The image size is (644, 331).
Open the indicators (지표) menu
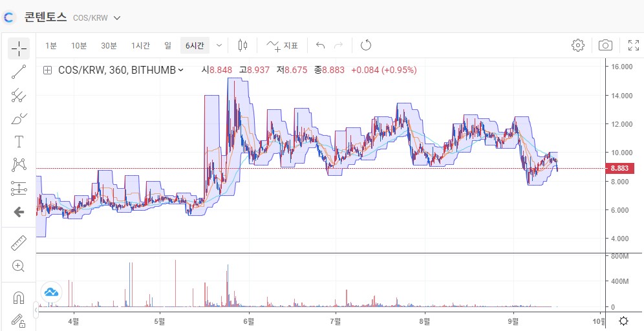(282, 45)
